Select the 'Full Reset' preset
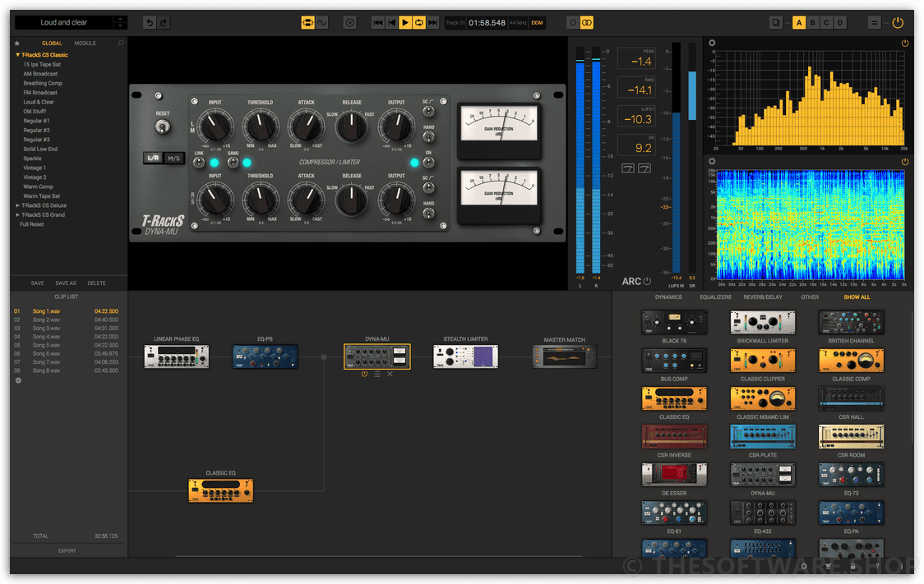 coord(32,224)
